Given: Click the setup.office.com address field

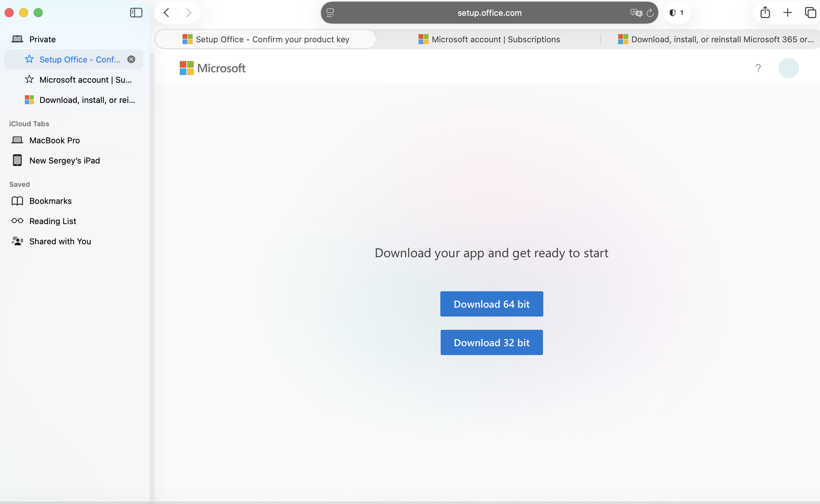Looking at the screenshot, I should 489,13.
